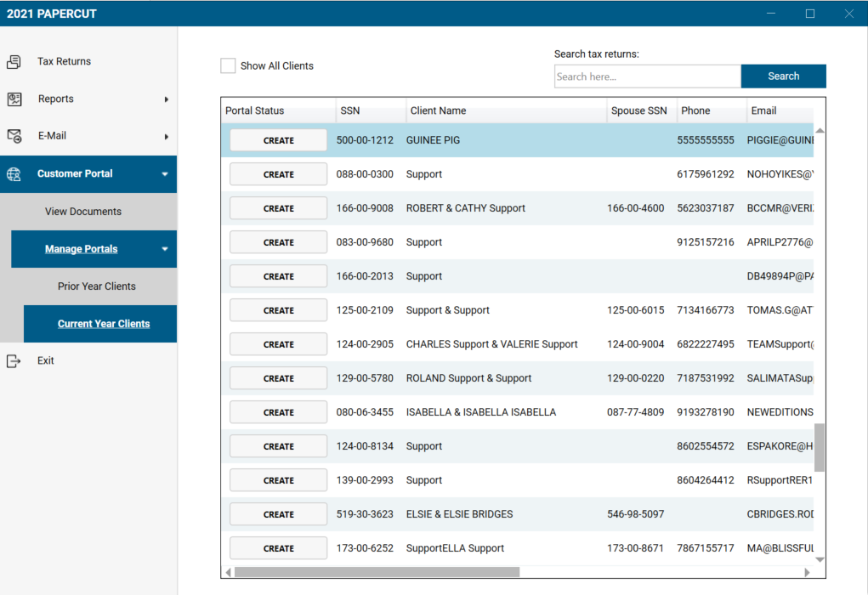
Task: Select phone number 7134166773
Action: [706, 310]
